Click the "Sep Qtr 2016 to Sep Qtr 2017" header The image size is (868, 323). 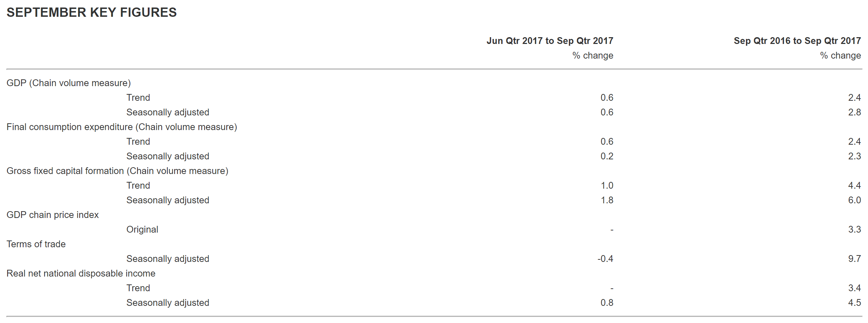[x=797, y=41]
